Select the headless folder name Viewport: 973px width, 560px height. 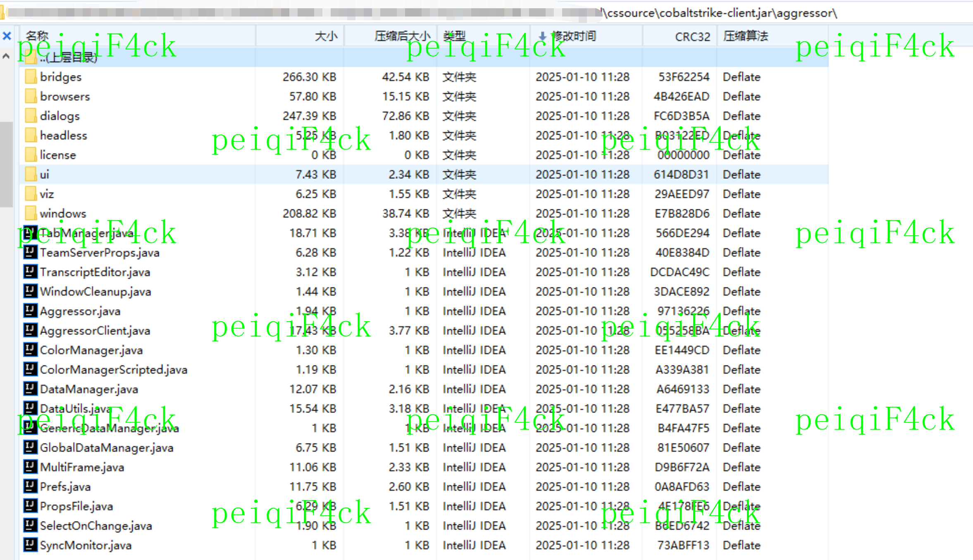[x=63, y=135]
